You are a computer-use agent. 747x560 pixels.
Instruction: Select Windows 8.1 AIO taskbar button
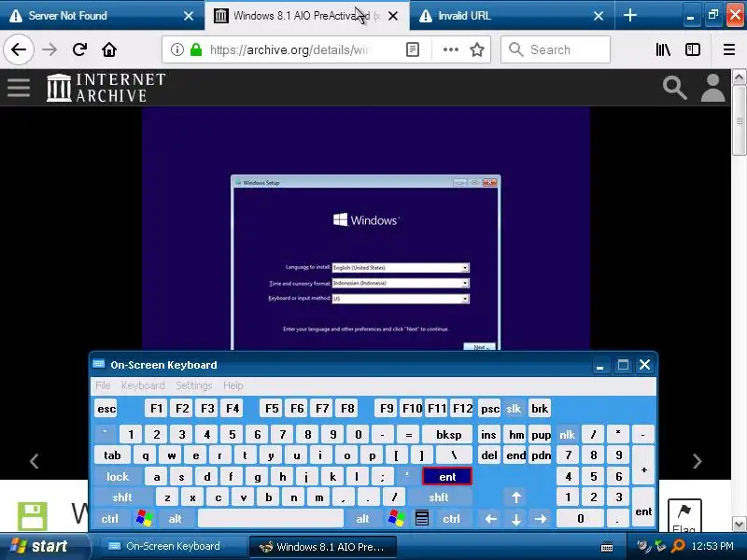322,546
